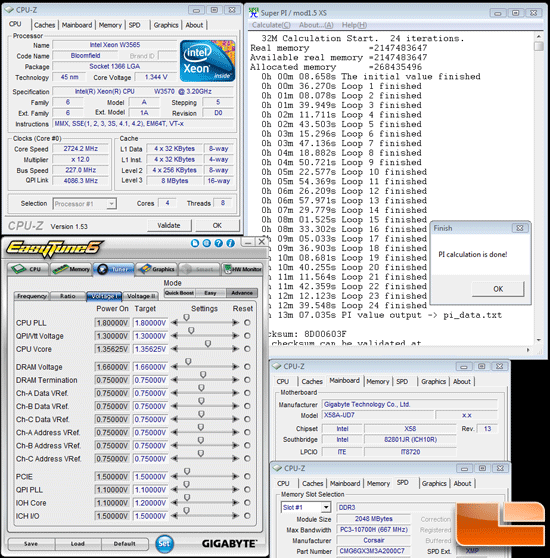Open EasyTune6 Smart tab

199,269
